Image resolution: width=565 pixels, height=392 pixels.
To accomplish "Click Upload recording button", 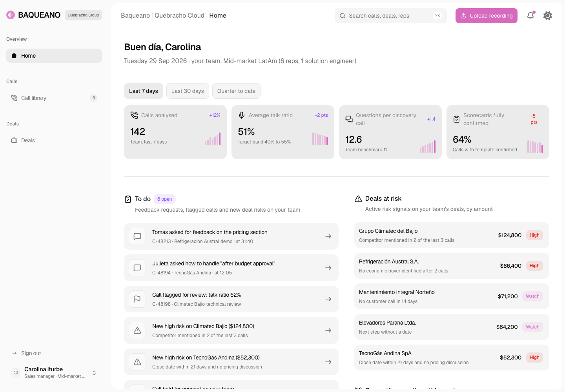I will (487, 16).
